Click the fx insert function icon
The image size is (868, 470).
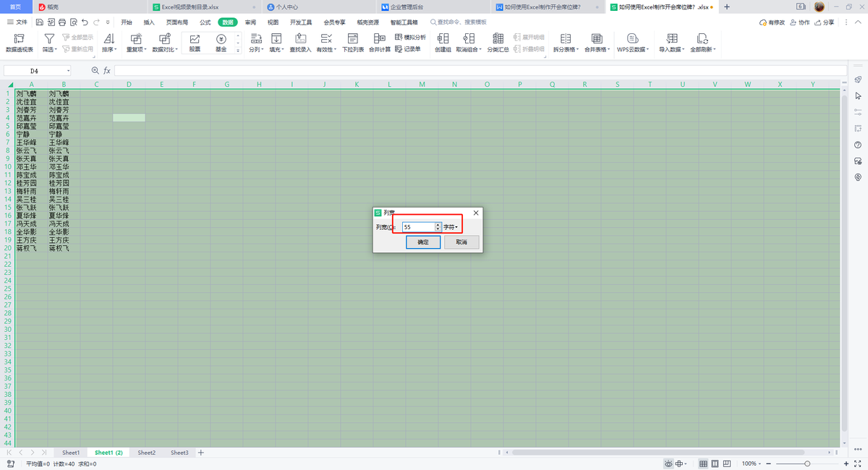coord(107,71)
